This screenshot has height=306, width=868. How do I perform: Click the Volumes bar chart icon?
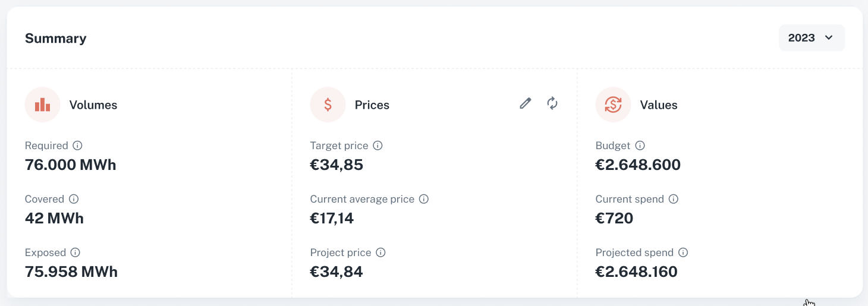coord(42,105)
